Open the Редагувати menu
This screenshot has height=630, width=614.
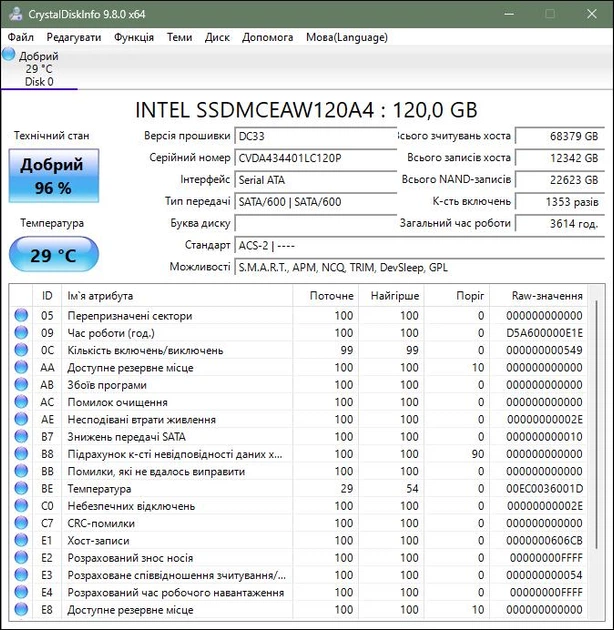pyautogui.click(x=74, y=37)
